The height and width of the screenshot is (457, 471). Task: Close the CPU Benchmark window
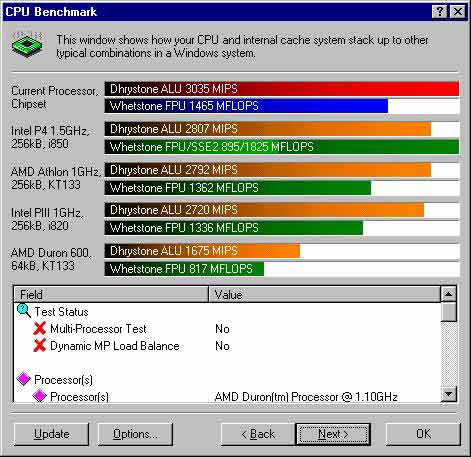pyautogui.click(x=458, y=12)
